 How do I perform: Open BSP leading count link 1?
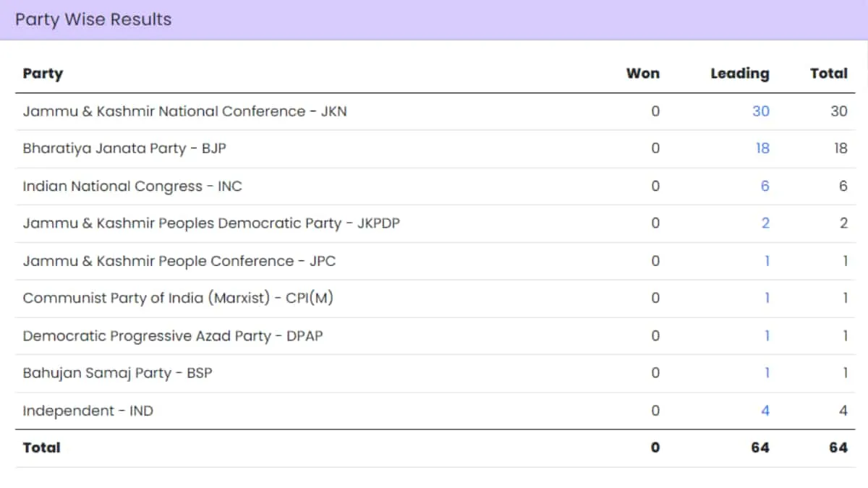767,373
